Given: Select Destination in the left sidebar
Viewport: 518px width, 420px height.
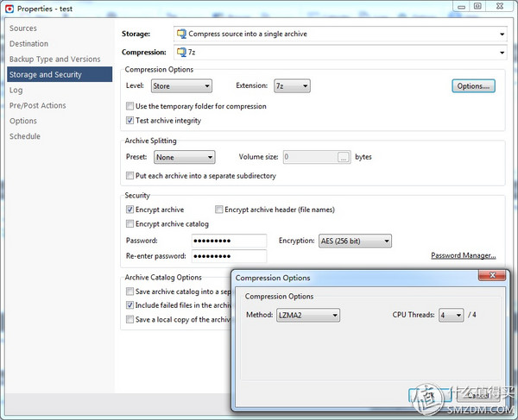Looking at the screenshot, I should [28, 44].
